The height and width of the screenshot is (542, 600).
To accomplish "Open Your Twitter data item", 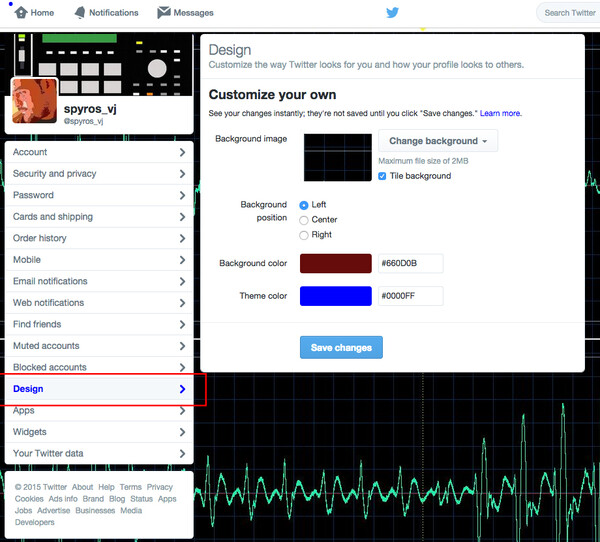I will tap(99, 453).
